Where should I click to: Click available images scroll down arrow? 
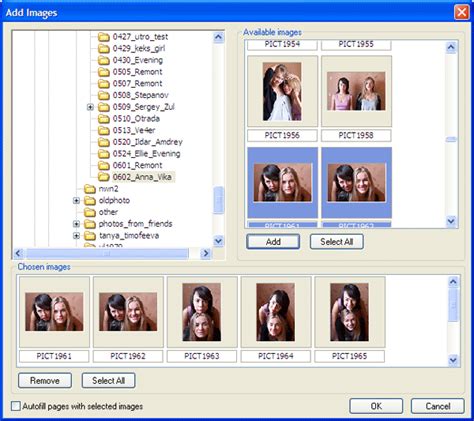coord(451,221)
